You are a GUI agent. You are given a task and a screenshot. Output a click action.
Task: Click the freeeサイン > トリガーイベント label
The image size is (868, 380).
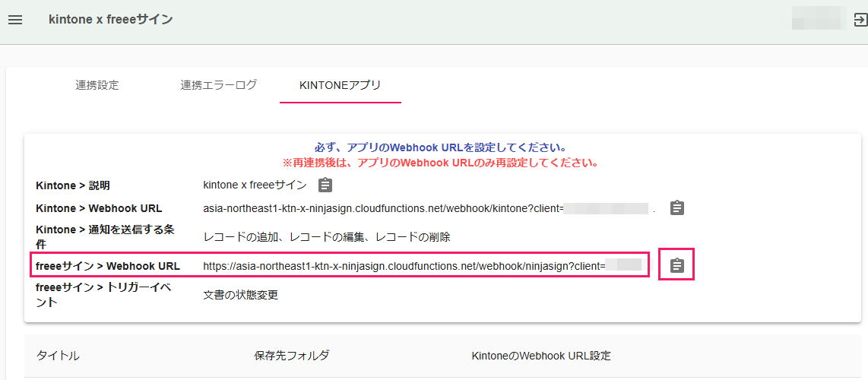[x=105, y=295]
